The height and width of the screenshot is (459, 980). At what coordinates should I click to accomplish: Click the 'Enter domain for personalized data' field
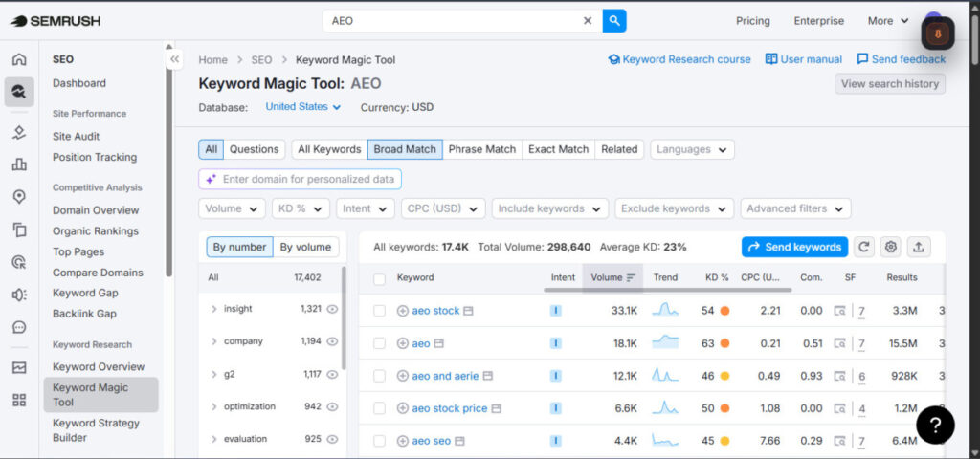click(300, 179)
